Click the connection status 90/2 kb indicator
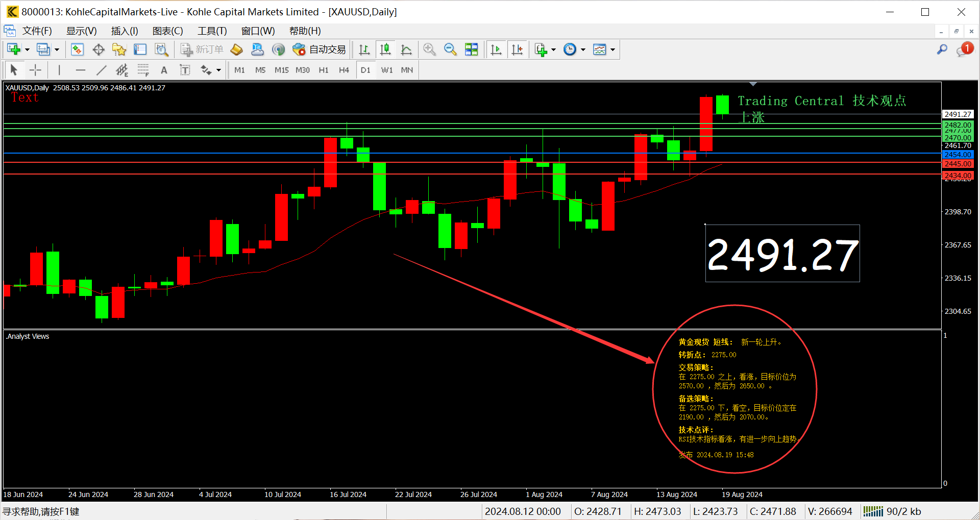This screenshot has height=520, width=980. click(x=892, y=511)
